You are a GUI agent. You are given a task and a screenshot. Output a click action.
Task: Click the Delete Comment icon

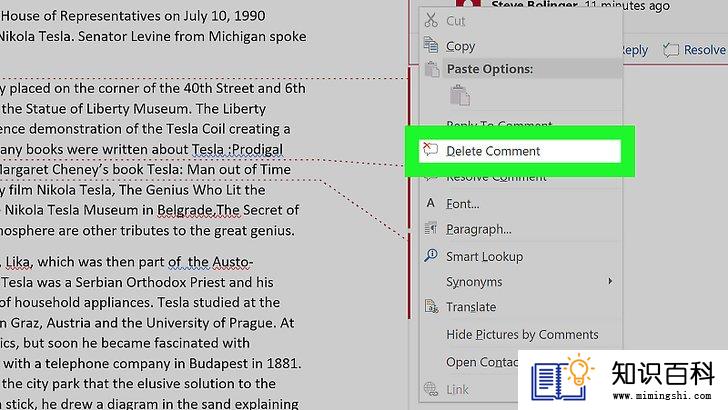pos(430,149)
